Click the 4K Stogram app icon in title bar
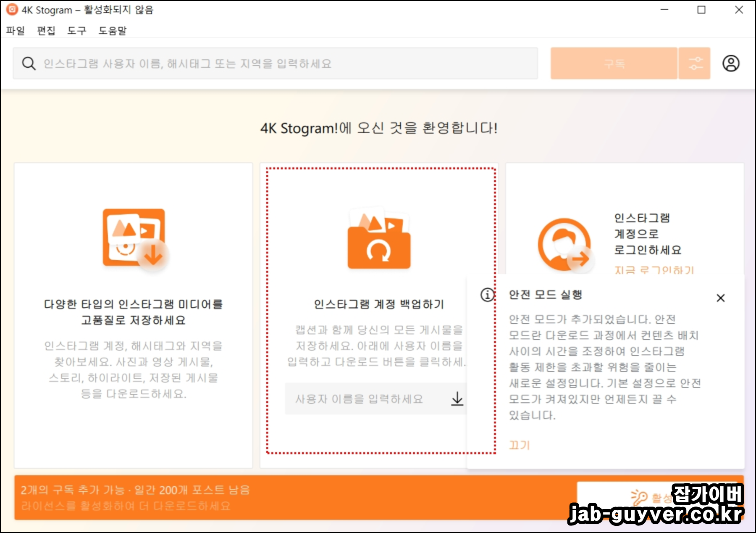This screenshot has height=533, width=756. (12, 9)
